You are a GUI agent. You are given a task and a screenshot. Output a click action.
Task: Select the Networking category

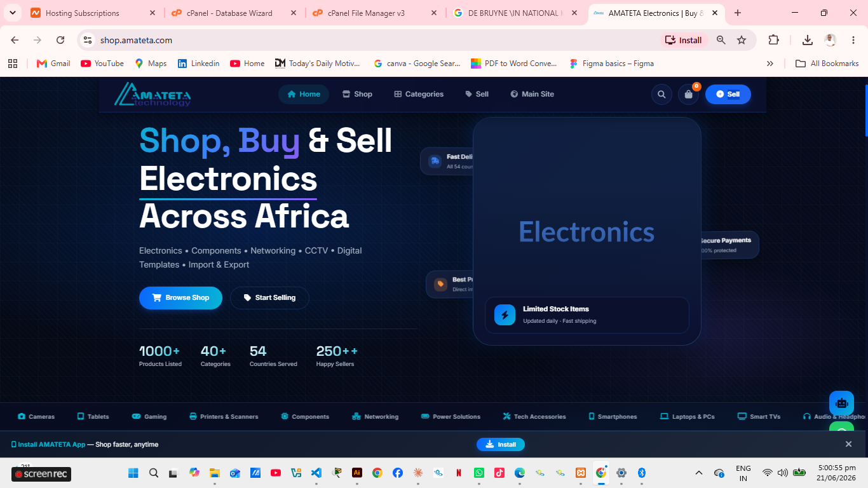click(x=375, y=416)
